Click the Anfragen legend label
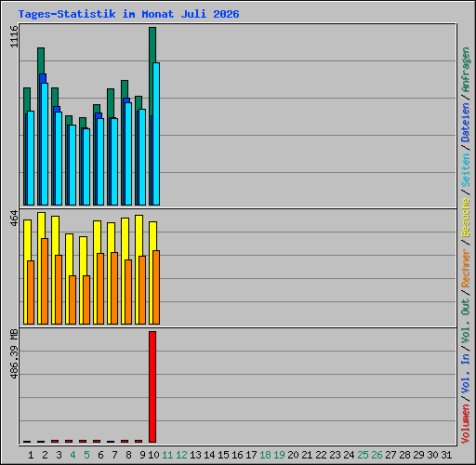Viewport: 476px width, 465px height. coord(466,70)
